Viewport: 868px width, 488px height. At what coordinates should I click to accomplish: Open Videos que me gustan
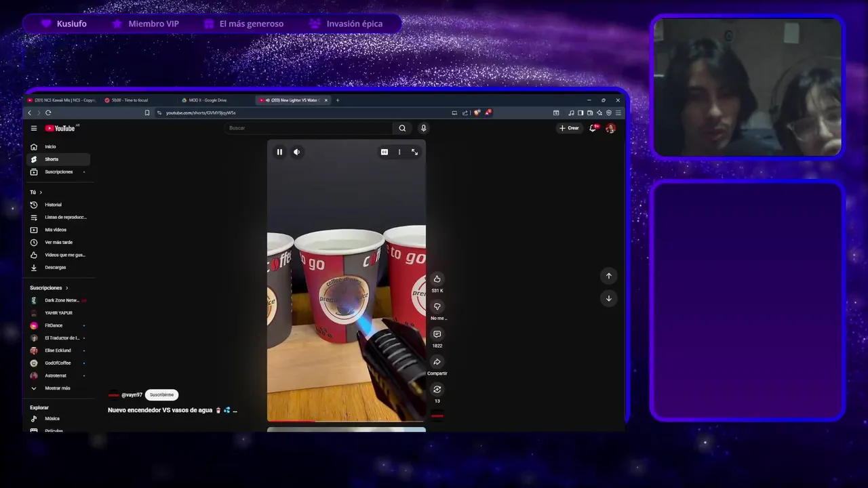[58, 255]
